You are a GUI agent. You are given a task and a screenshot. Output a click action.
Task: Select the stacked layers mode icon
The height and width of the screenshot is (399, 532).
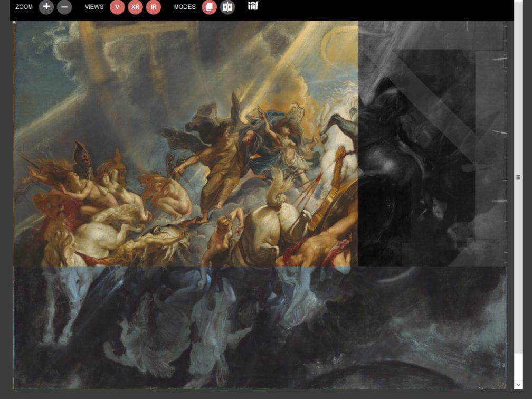pos(209,7)
